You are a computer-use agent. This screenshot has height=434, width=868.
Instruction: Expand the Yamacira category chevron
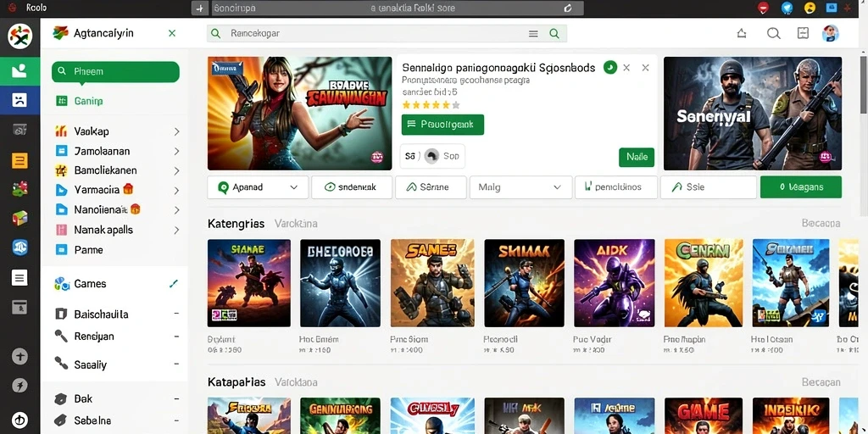(x=176, y=191)
